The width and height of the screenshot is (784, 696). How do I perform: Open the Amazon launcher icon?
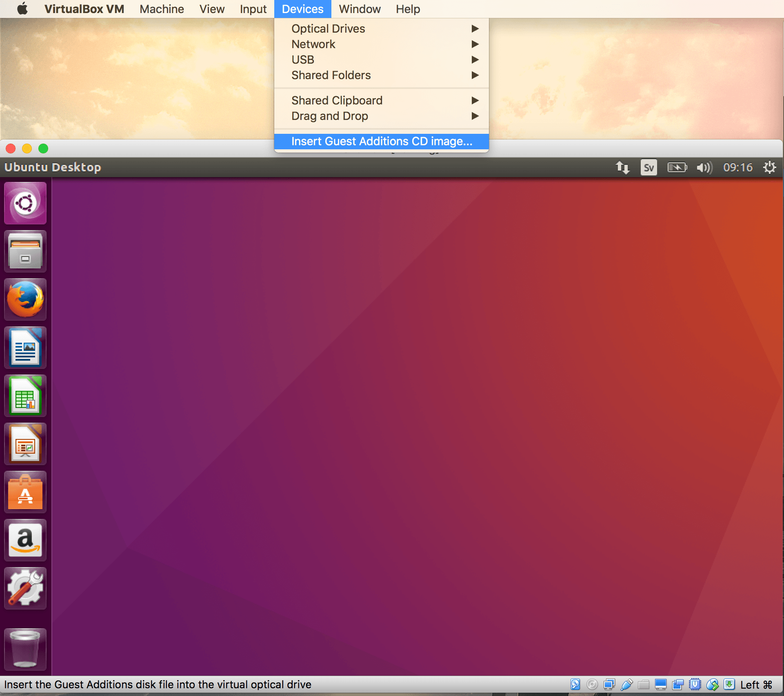click(25, 540)
